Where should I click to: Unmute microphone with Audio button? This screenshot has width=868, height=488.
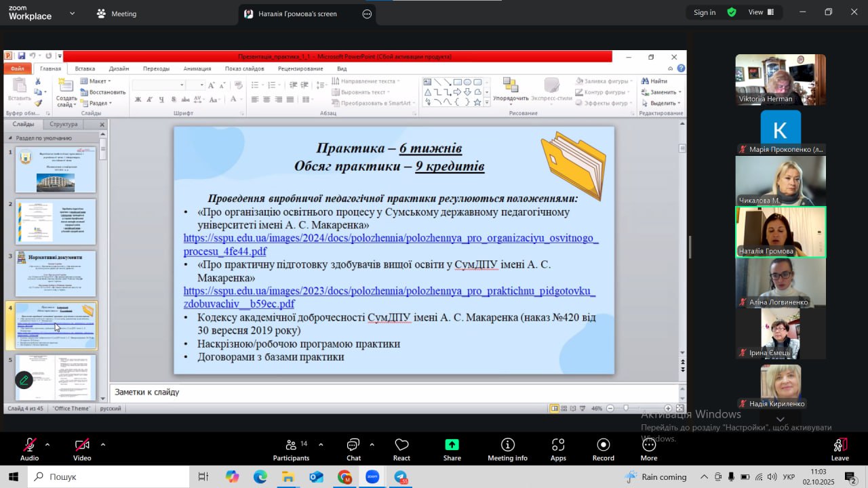click(29, 449)
